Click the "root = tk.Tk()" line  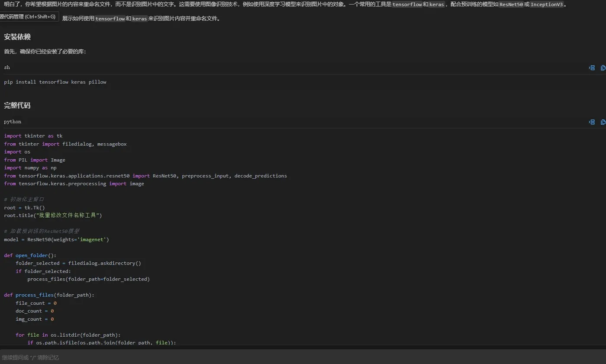pyautogui.click(x=24, y=207)
